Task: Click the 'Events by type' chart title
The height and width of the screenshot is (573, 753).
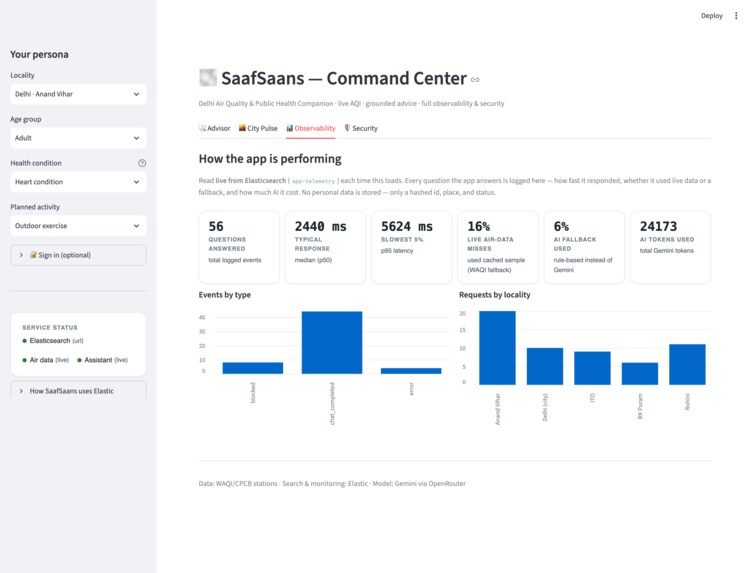Action: [x=225, y=295]
